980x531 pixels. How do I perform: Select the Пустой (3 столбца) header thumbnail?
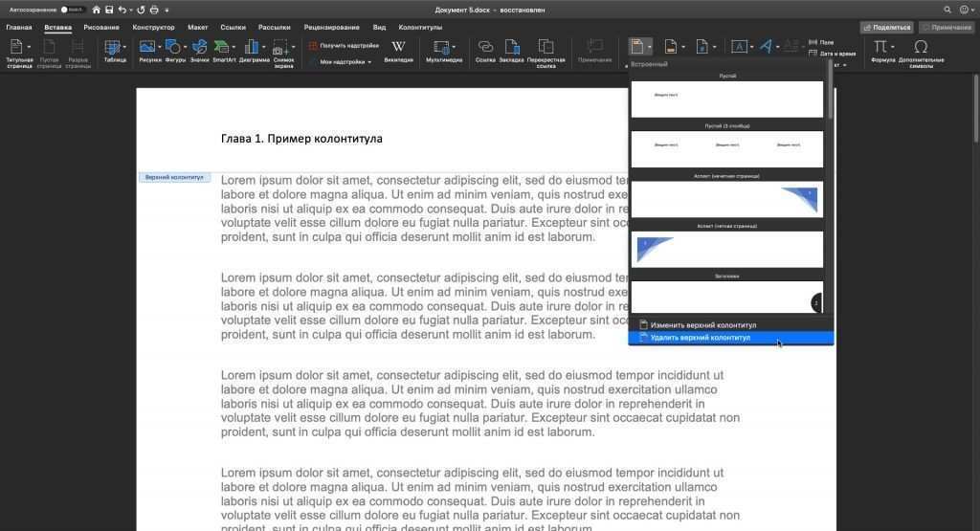tap(727, 148)
